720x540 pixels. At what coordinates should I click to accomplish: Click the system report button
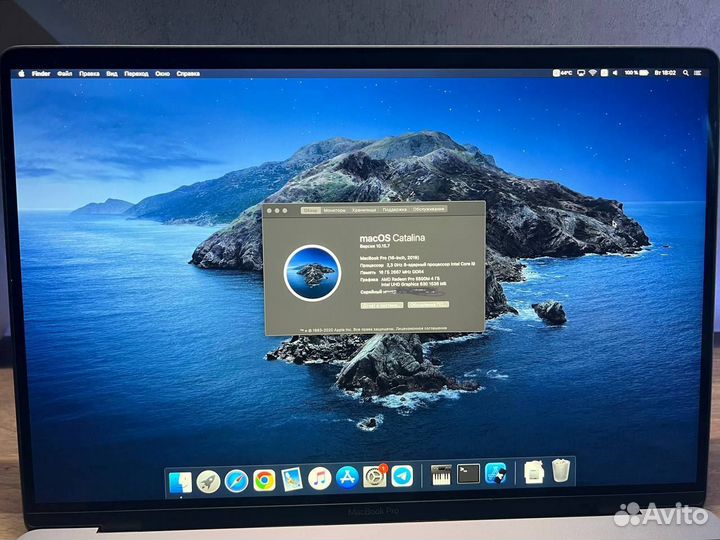[x=382, y=305]
